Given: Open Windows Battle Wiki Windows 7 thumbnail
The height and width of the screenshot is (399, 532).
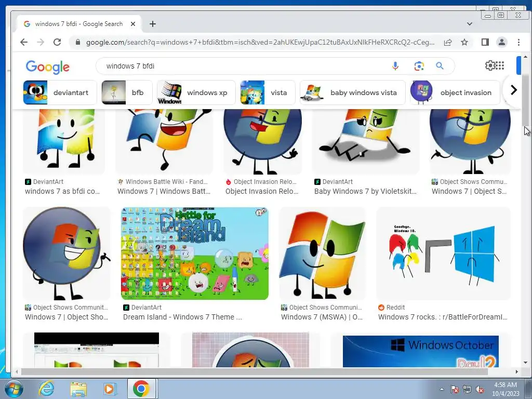Looking at the screenshot, I should pyautogui.click(x=164, y=141).
